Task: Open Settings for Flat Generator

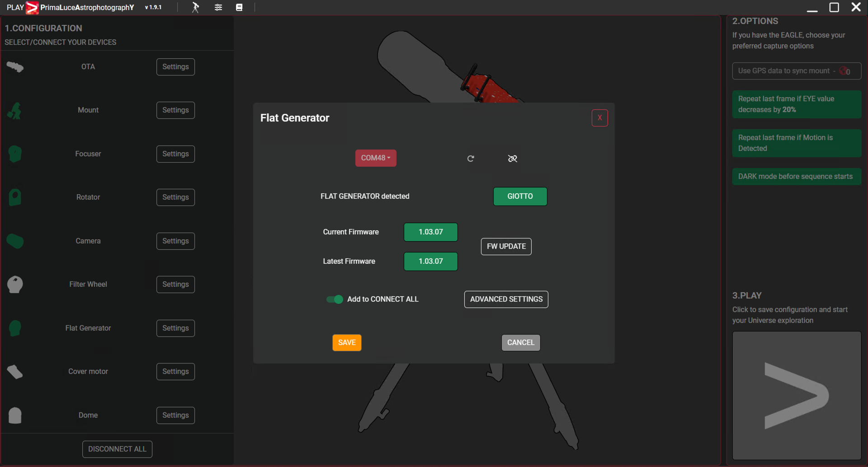Action: [175, 328]
